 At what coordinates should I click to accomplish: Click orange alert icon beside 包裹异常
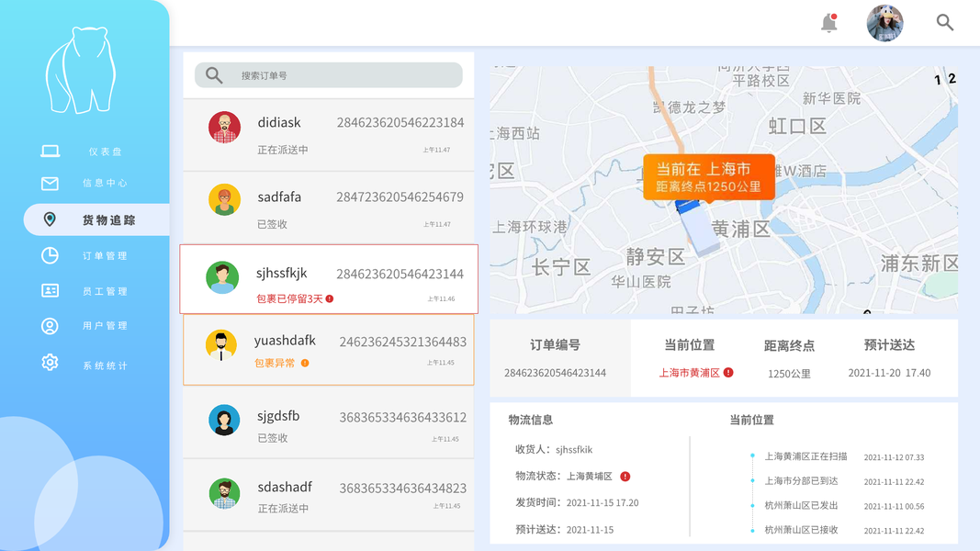tap(305, 363)
